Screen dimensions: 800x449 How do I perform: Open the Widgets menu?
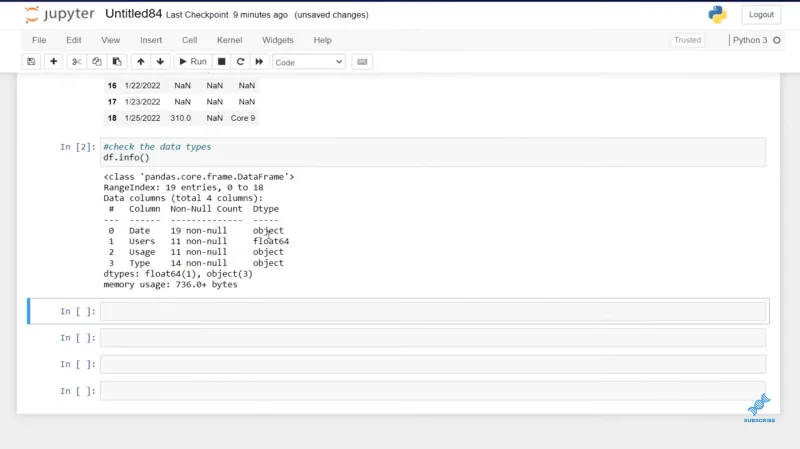278,40
